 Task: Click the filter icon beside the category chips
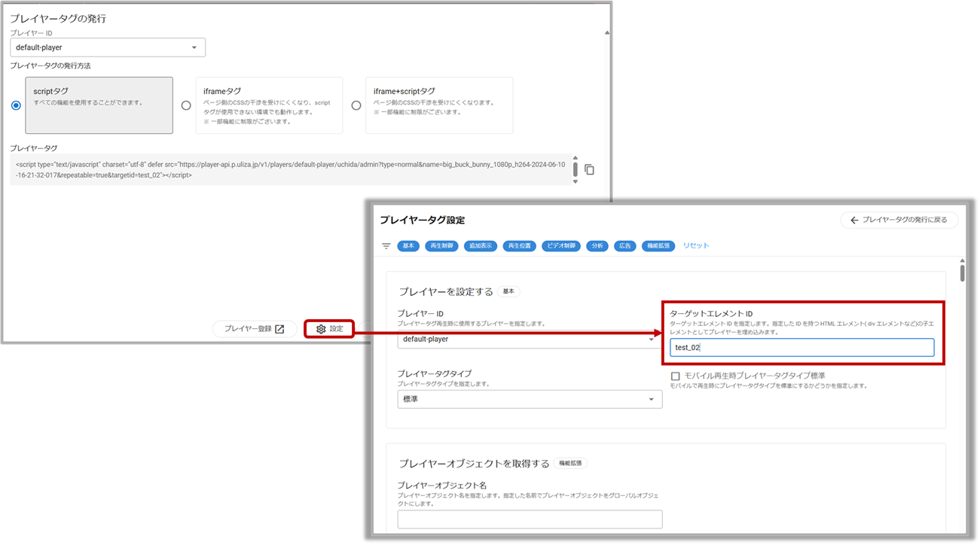point(386,246)
